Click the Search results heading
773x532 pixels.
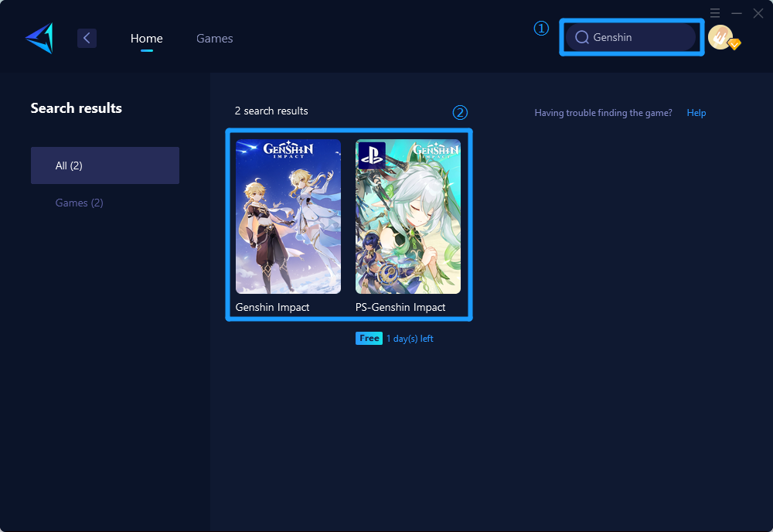[x=77, y=108]
